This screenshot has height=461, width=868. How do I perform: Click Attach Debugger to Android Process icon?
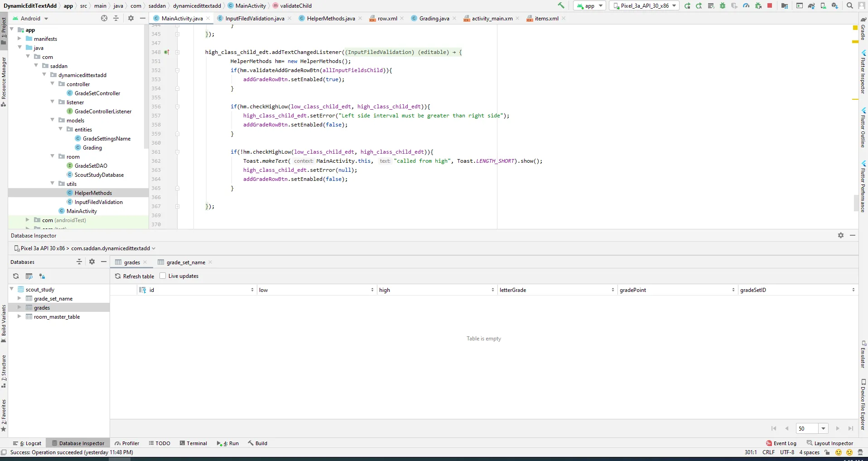click(758, 5)
